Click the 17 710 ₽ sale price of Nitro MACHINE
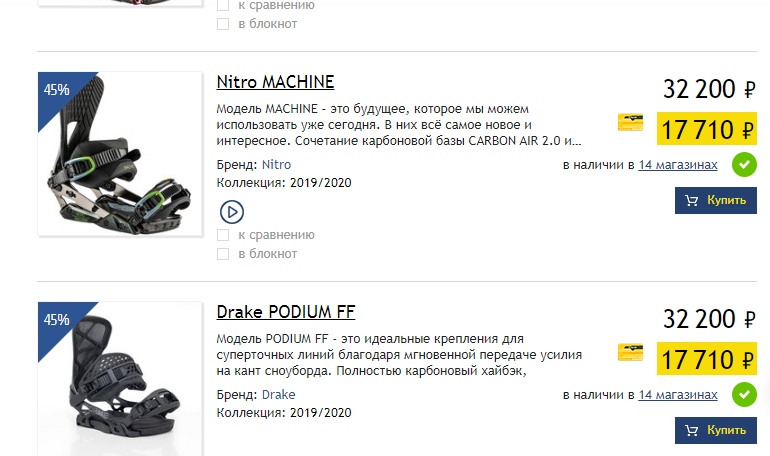The width and height of the screenshot is (770, 456). pos(707,129)
